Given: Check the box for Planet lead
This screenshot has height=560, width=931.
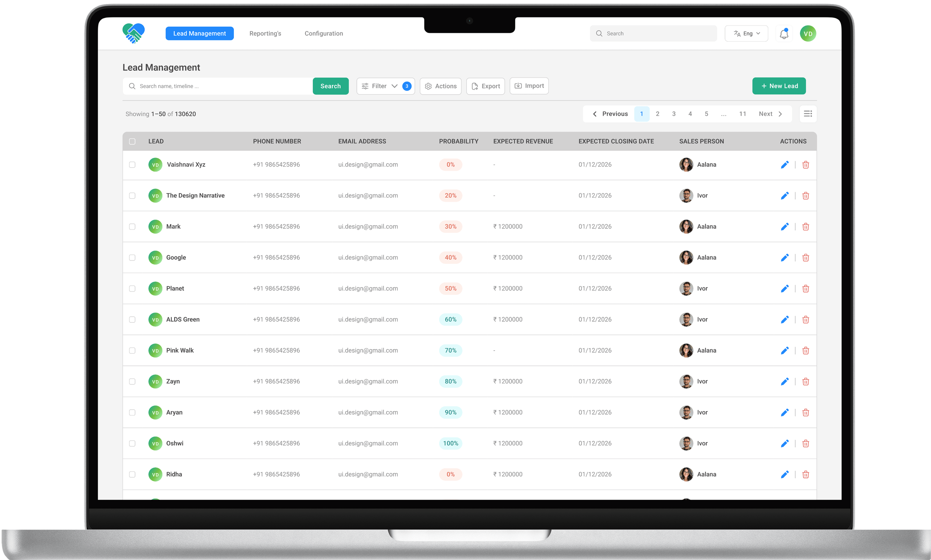Looking at the screenshot, I should pyautogui.click(x=132, y=288).
